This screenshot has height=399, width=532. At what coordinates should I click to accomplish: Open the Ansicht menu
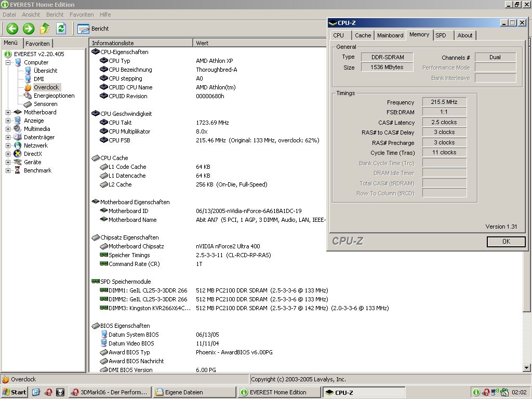31,15
